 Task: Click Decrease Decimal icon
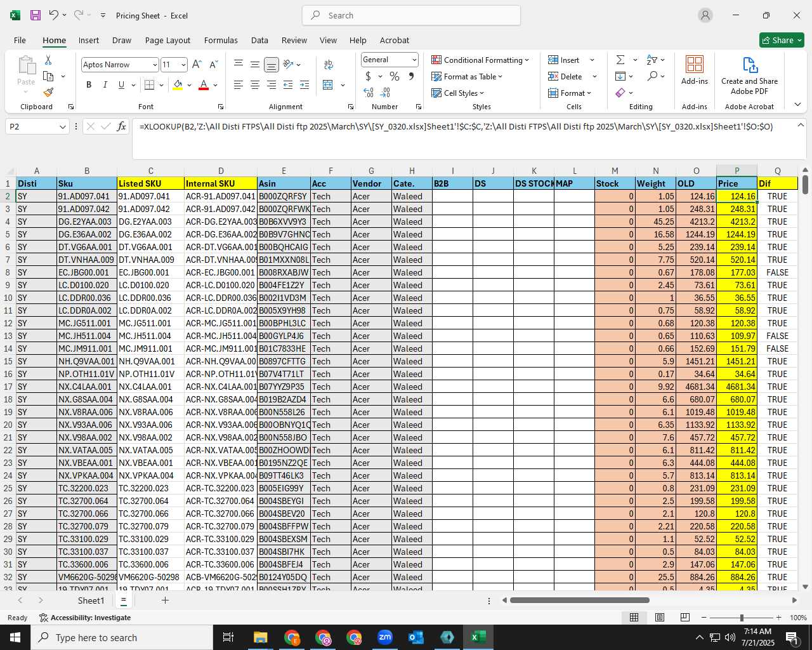point(385,93)
